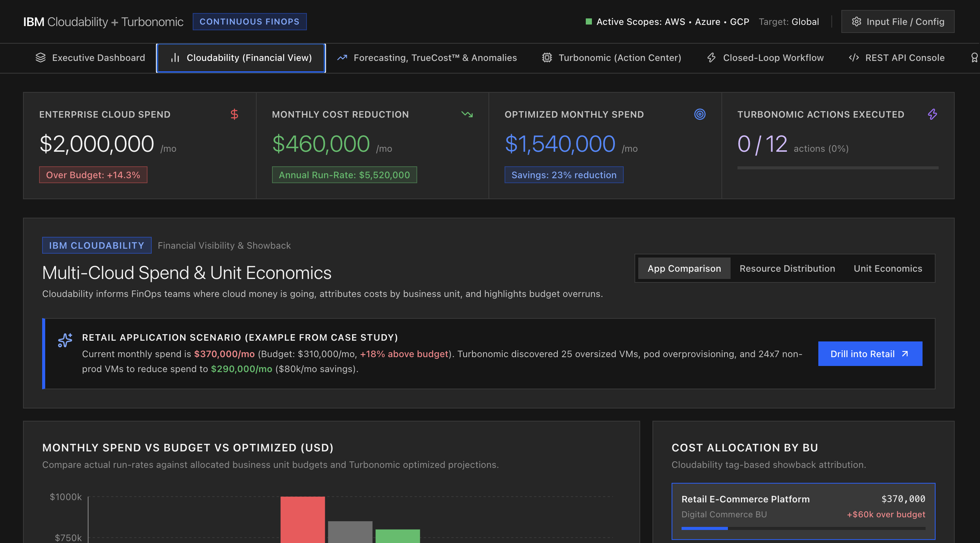This screenshot has width=980, height=543.
Task: Click MONTHLY SPEND VS BUDGET VS OPTIMIZED heading
Action: tap(188, 448)
